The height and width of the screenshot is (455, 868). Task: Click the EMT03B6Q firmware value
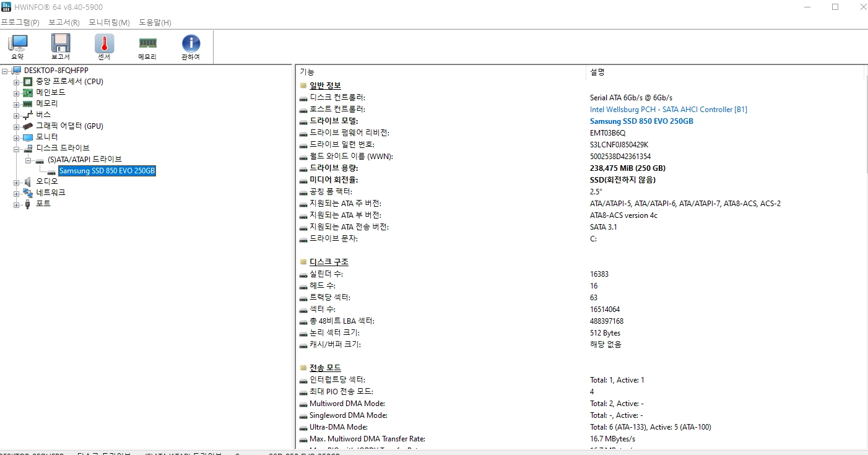coord(608,133)
